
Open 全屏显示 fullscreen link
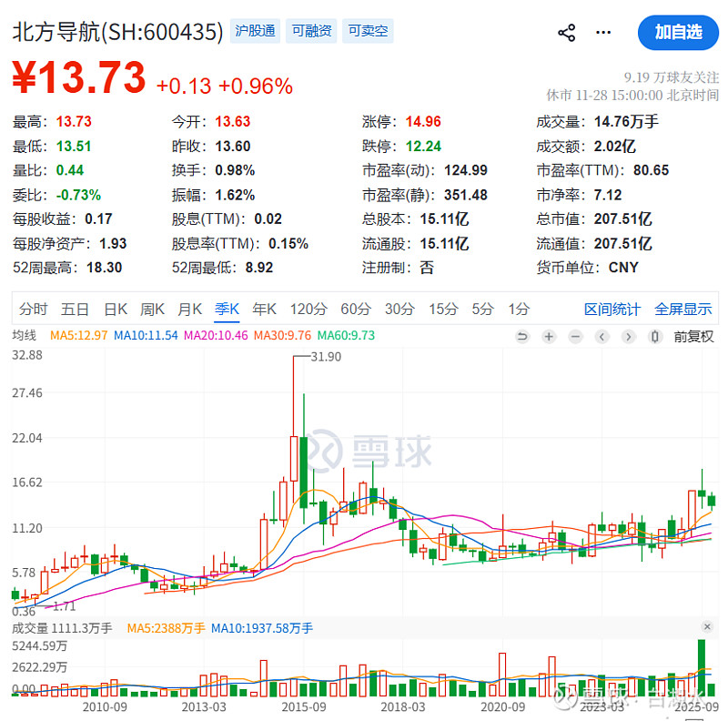tap(683, 309)
